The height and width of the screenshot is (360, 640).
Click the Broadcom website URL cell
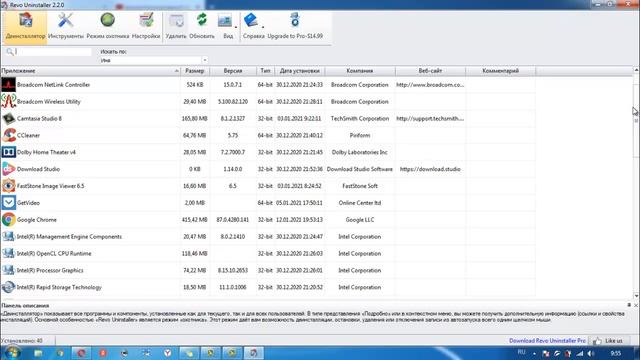[430, 84]
